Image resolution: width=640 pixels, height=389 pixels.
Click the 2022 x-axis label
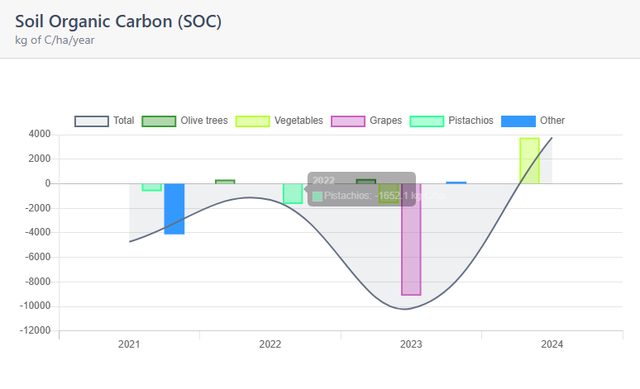270,344
